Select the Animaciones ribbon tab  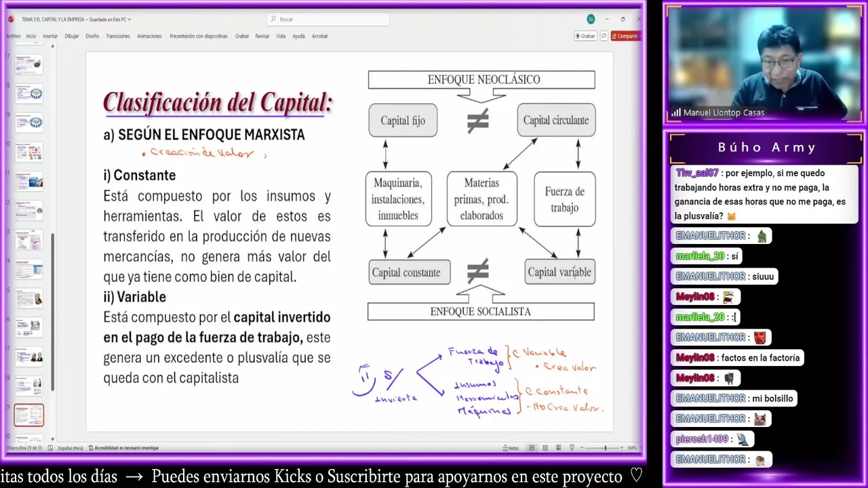pyautogui.click(x=149, y=36)
